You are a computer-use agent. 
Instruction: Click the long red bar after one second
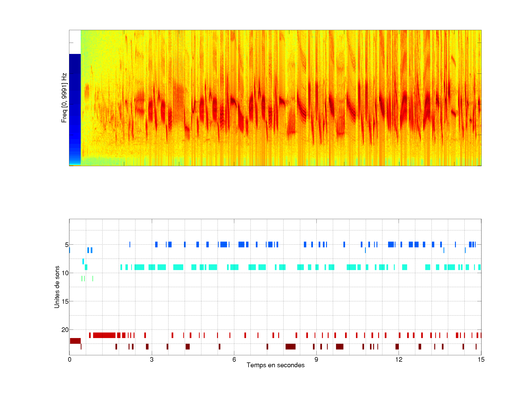(x=104, y=335)
